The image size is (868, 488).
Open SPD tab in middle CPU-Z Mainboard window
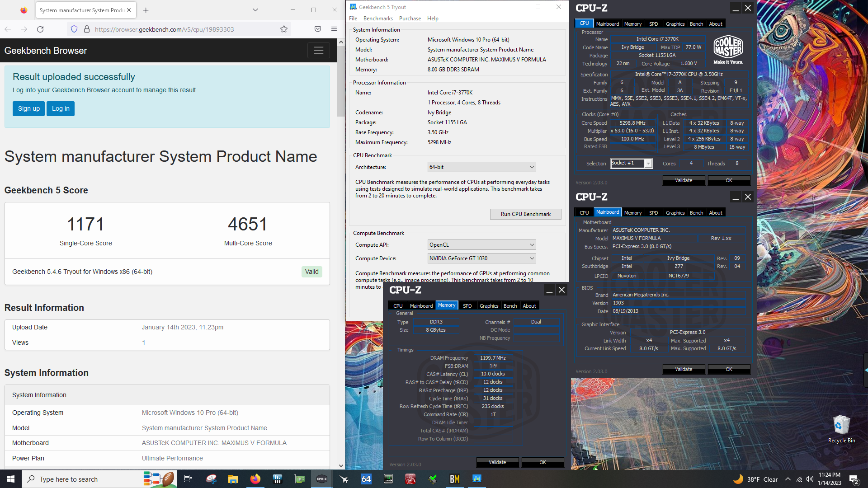point(653,213)
